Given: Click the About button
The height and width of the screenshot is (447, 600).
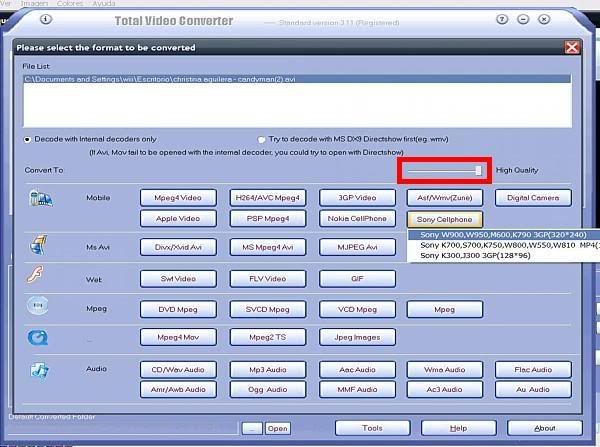Looking at the screenshot, I should (545, 428).
